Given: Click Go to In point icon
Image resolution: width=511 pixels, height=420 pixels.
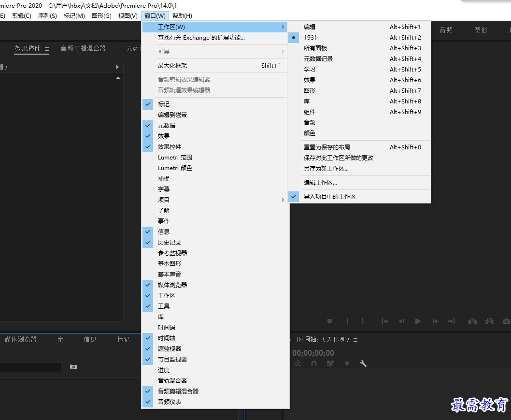Looking at the screenshot, I should point(385,321).
